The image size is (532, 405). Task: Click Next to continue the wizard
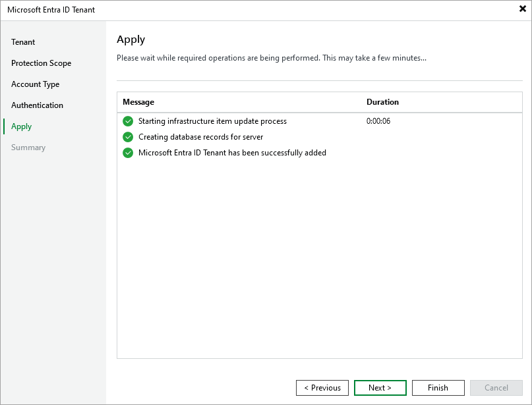[380, 388]
